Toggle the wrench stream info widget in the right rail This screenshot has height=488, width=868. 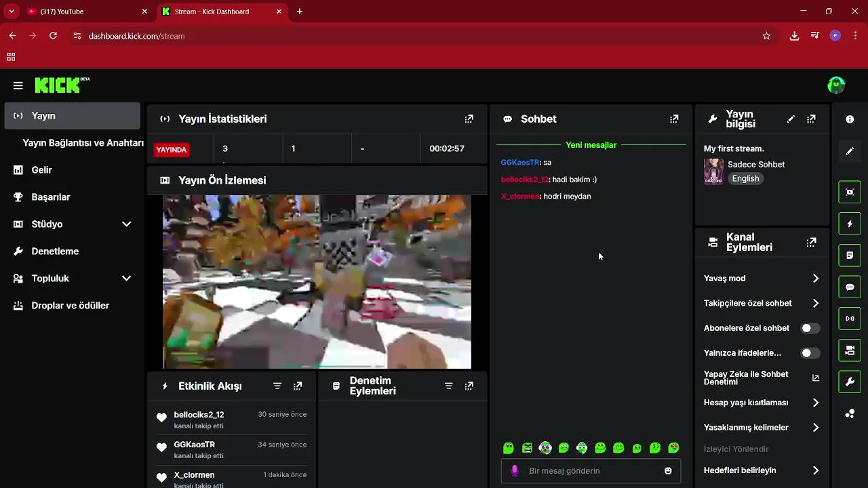click(x=850, y=382)
